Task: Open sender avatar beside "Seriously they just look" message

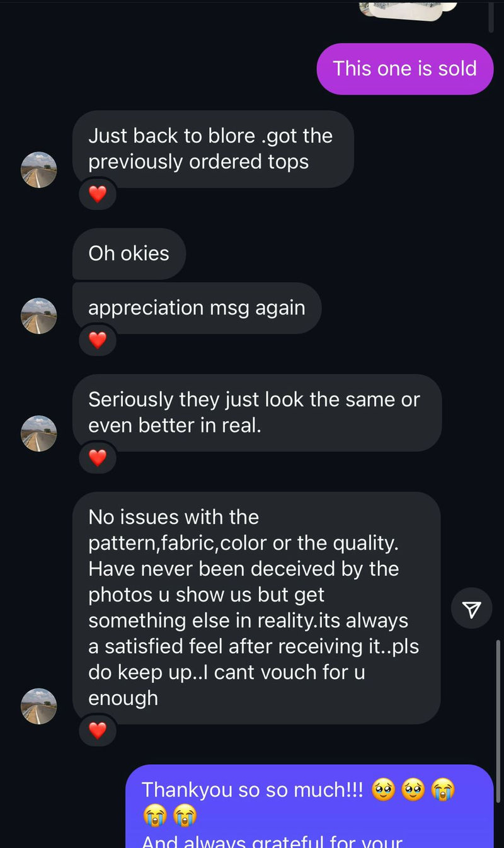Action: (x=39, y=433)
